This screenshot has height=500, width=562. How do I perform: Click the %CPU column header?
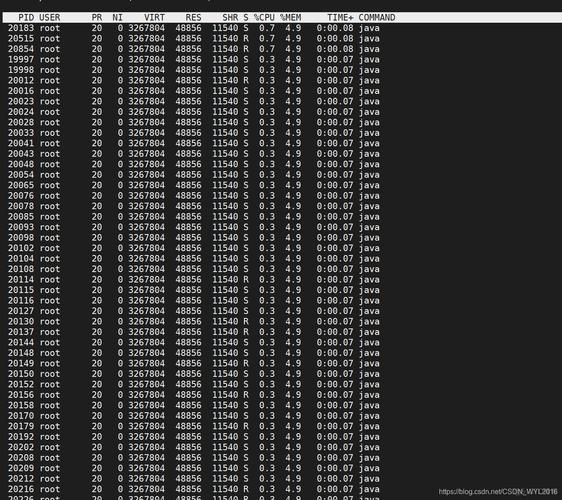point(264,18)
